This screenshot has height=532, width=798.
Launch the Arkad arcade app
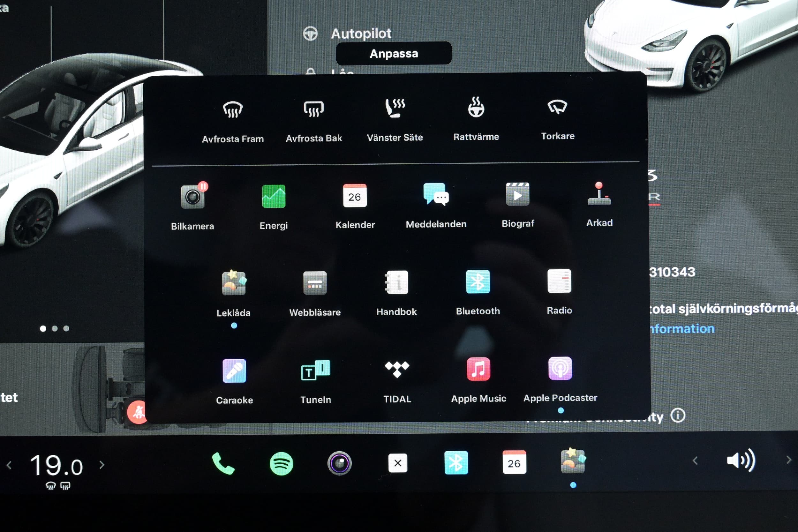599,204
